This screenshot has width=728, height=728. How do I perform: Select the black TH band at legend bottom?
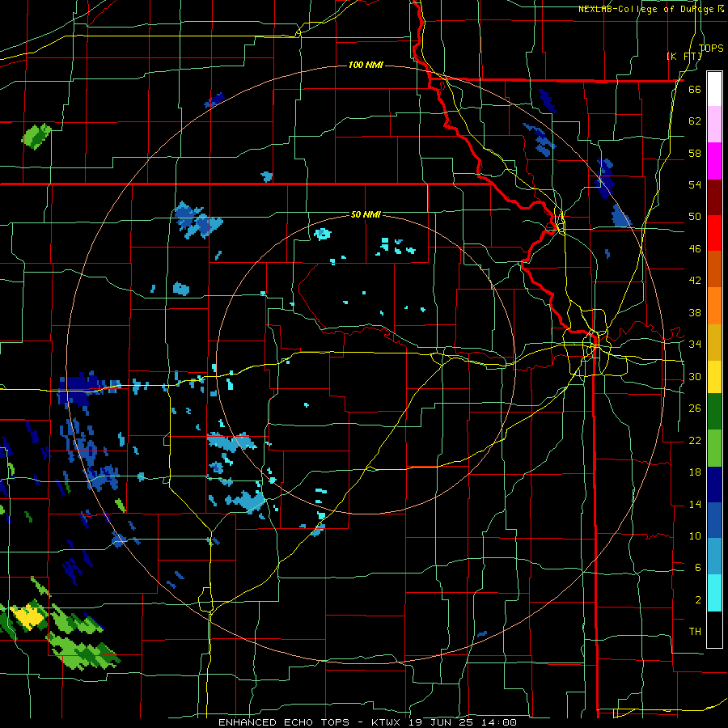coord(714,629)
